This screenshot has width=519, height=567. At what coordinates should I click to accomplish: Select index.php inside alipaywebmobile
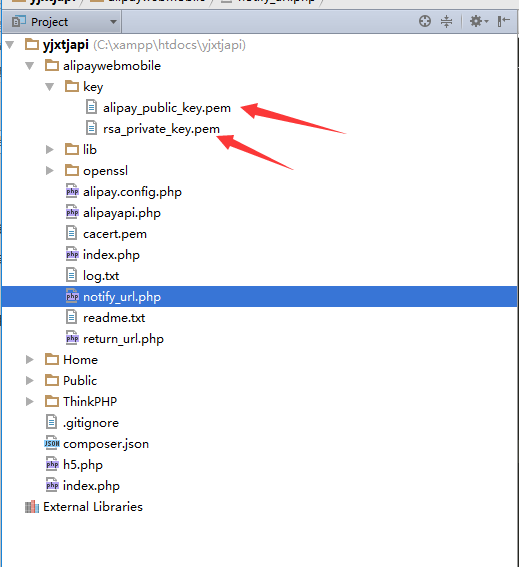click(111, 255)
